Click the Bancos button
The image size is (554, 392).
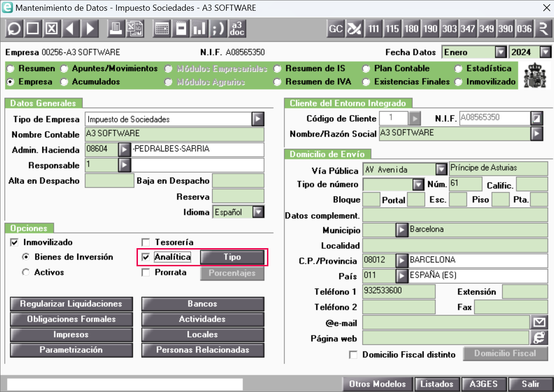203,304
